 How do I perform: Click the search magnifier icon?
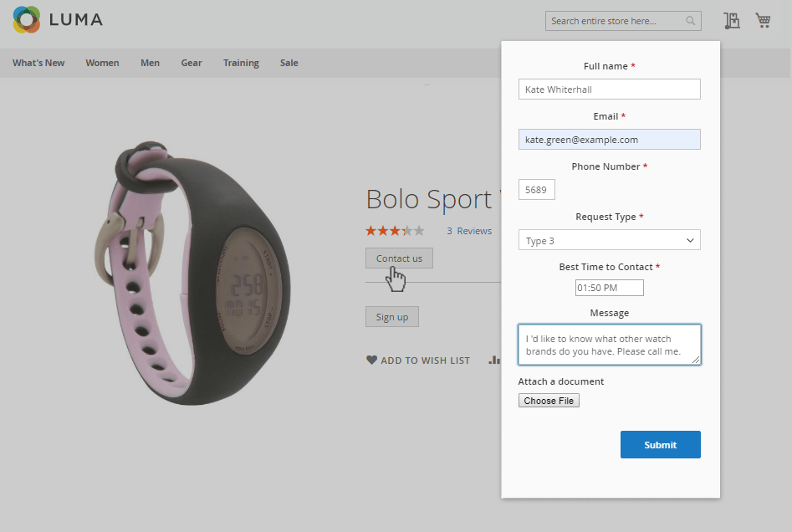tap(691, 21)
